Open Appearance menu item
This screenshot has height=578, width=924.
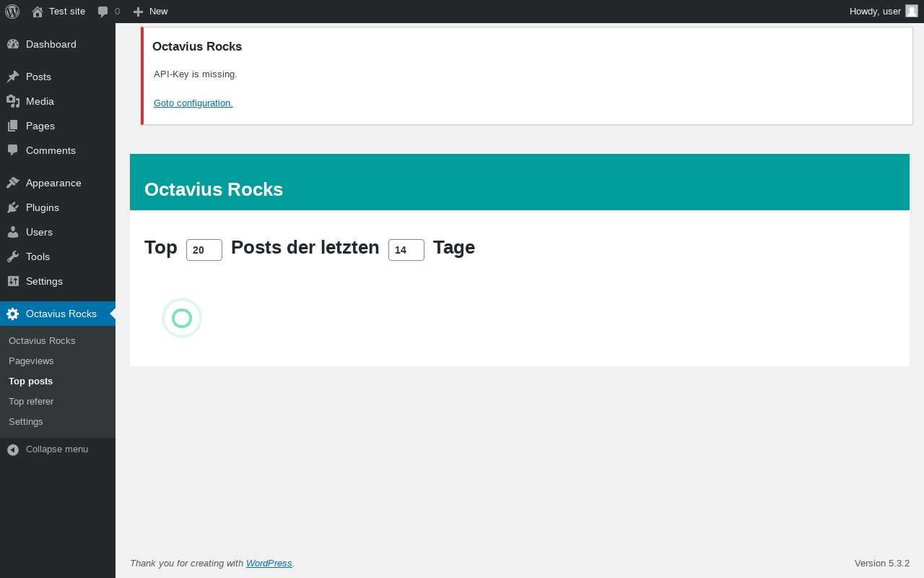58,183
